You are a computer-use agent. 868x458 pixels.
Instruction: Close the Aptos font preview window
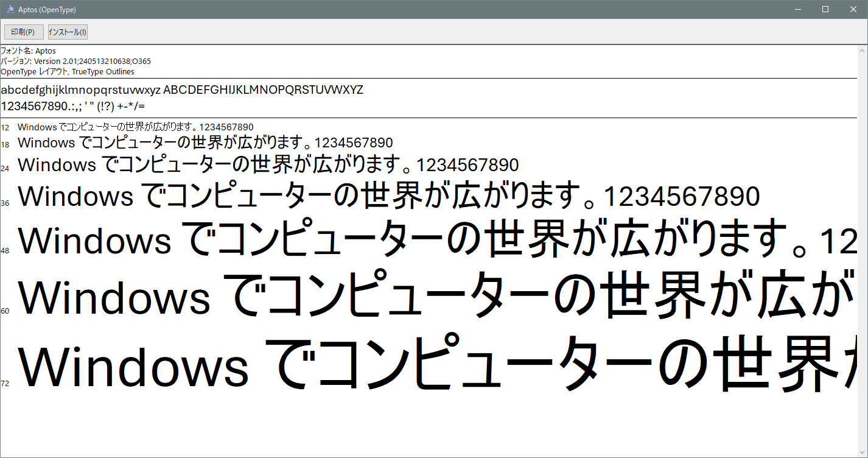click(x=853, y=9)
